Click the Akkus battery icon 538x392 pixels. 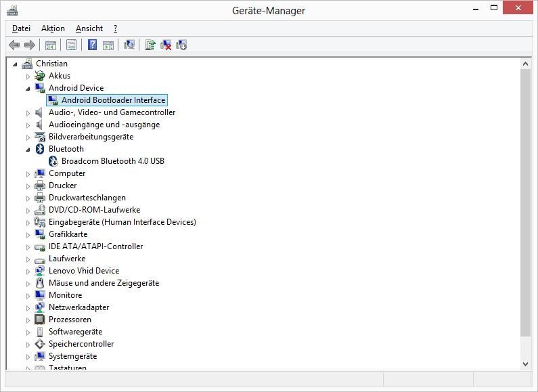tap(40, 76)
